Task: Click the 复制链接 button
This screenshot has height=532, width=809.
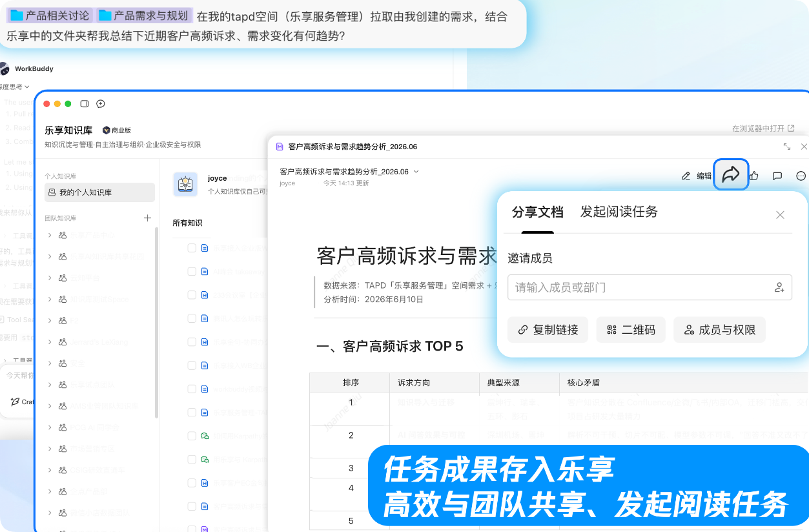Action: point(548,330)
